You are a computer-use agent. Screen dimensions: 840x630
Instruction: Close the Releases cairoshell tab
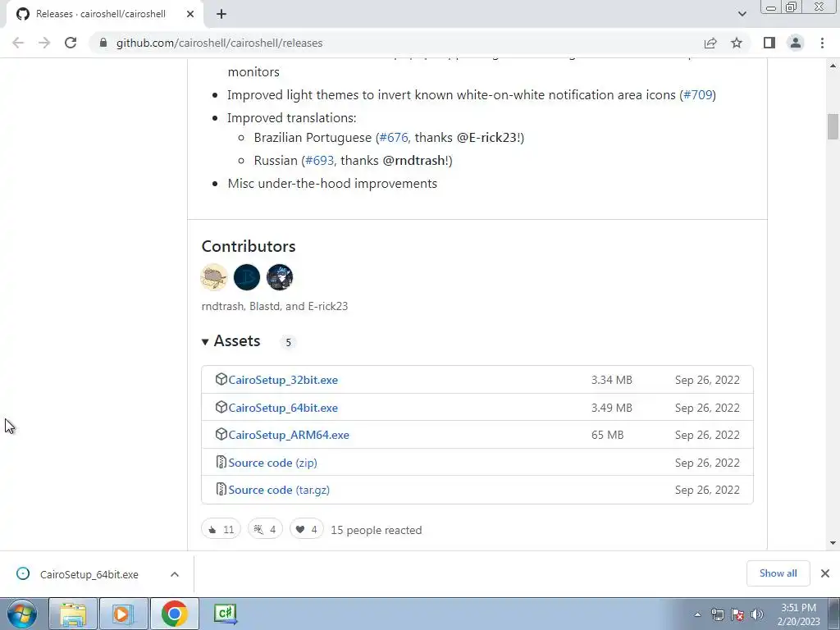190,14
